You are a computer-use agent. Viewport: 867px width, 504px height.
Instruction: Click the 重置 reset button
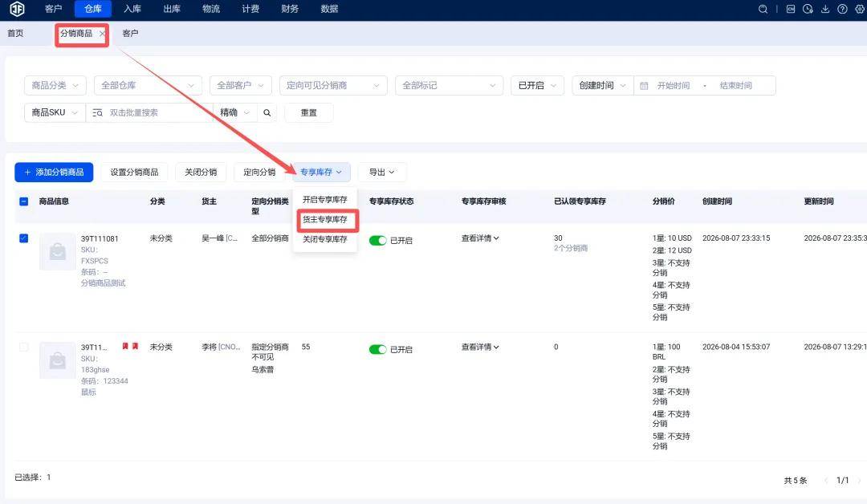[x=308, y=112]
